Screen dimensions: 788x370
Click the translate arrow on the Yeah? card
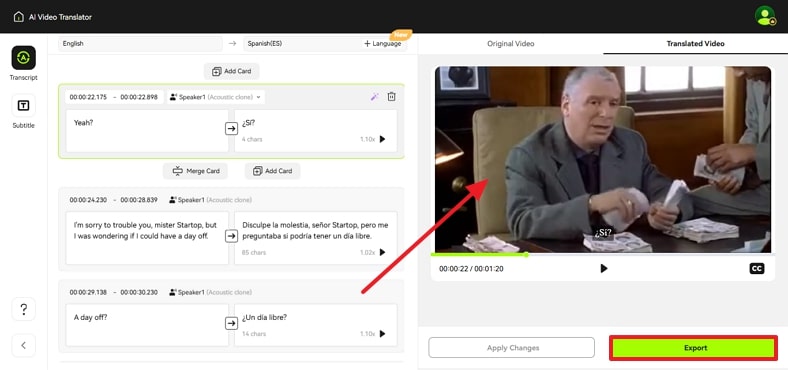231,129
